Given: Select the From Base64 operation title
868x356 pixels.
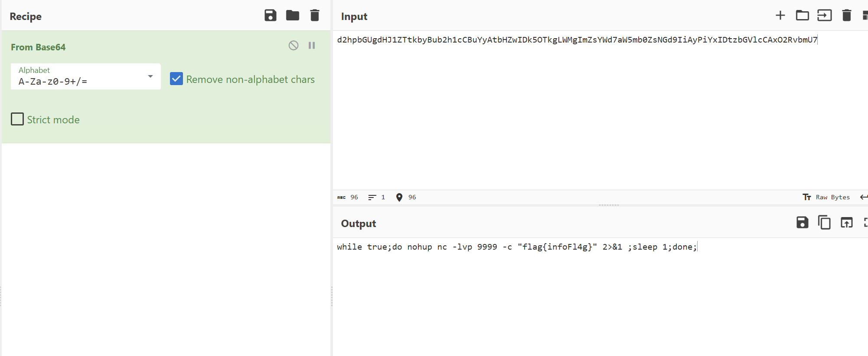Looking at the screenshot, I should click(x=38, y=47).
